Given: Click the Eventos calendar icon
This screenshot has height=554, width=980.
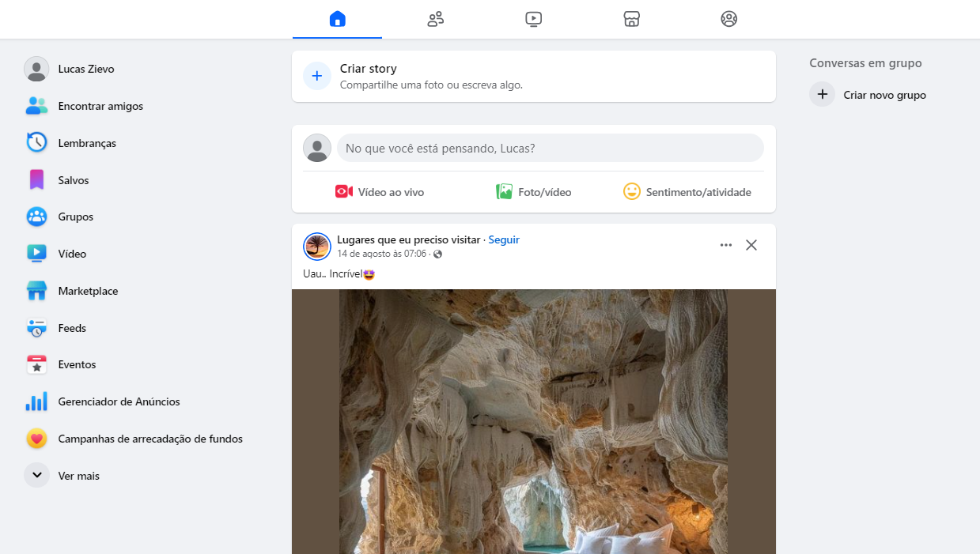Looking at the screenshot, I should (x=36, y=364).
